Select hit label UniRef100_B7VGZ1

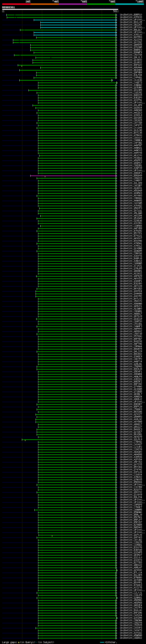(x=131, y=236)
